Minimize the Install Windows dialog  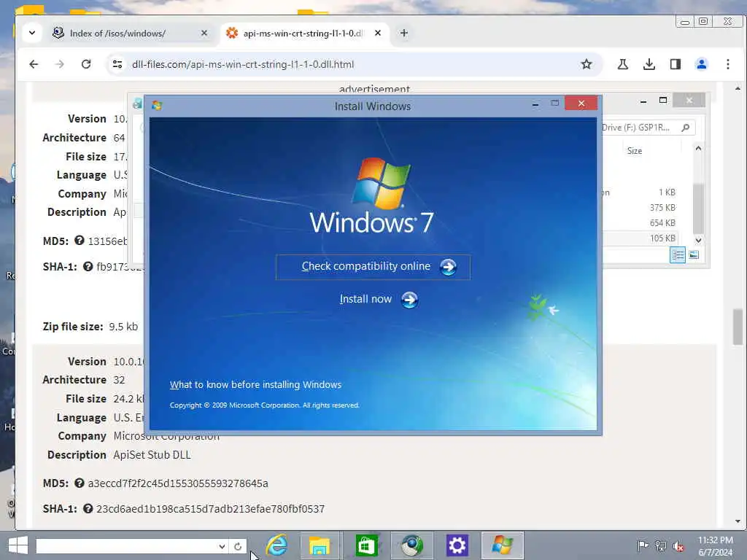535,104
